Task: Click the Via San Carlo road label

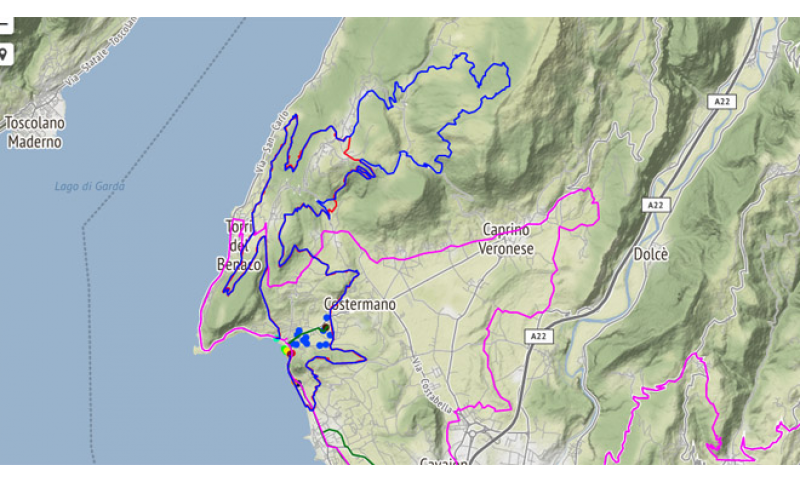Action: (x=272, y=141)
